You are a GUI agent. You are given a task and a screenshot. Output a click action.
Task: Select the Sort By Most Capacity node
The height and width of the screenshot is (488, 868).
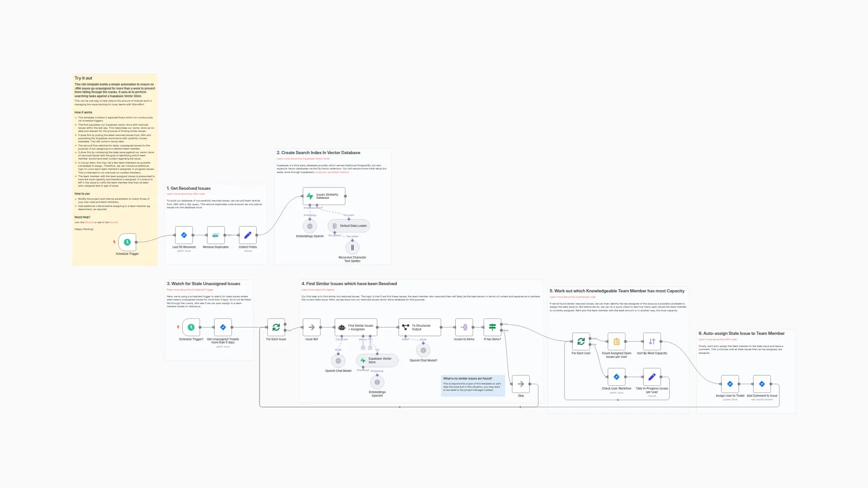click(x=652, y=342)
